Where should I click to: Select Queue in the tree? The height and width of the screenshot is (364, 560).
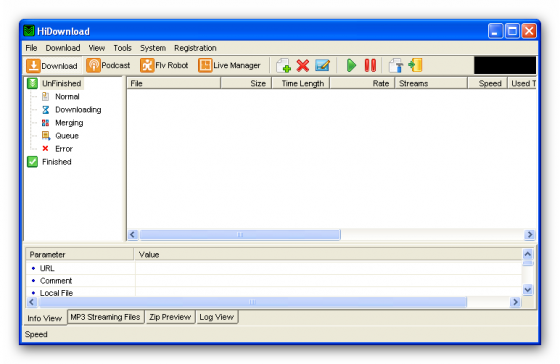pyautogui.click(x=67, y=136)
